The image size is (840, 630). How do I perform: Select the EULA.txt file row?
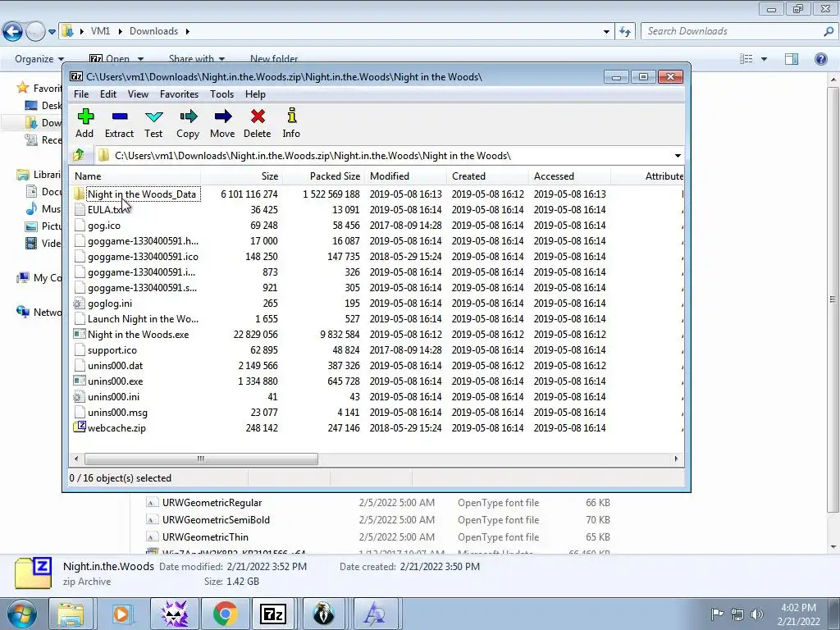point(377,209)
